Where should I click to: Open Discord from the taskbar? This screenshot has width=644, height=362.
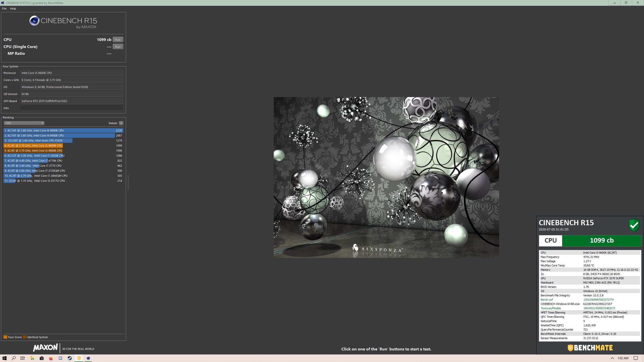(60, 358)
